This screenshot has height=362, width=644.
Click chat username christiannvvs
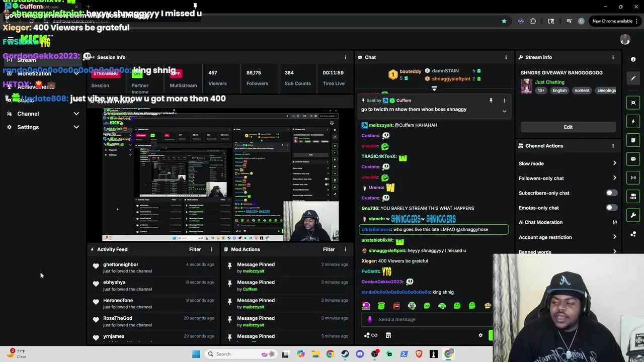pos(376,229)
